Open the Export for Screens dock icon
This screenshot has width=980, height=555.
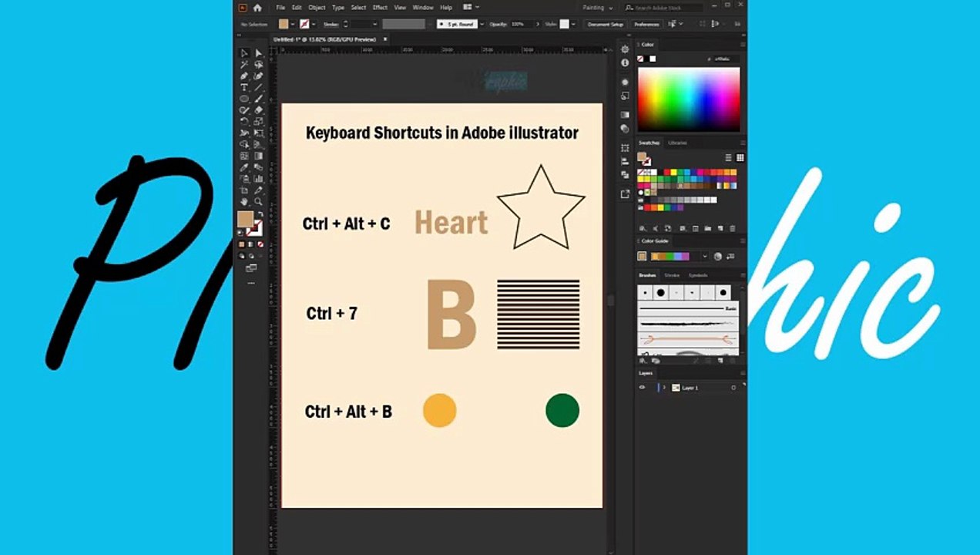[x=625, y=194]
